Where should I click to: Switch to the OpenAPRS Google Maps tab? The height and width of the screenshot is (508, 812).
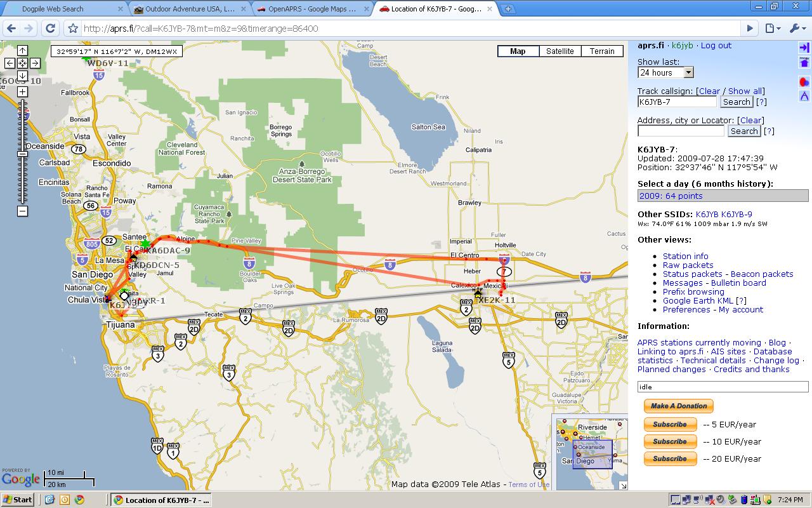point(311,9)
